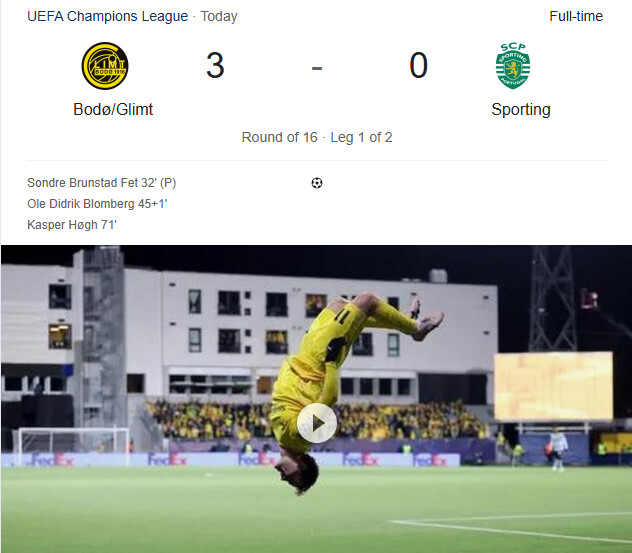Play the match highlights video
The height and width of the screenshot is (553, 632).
pyautogui.click(x=317, y=423)
